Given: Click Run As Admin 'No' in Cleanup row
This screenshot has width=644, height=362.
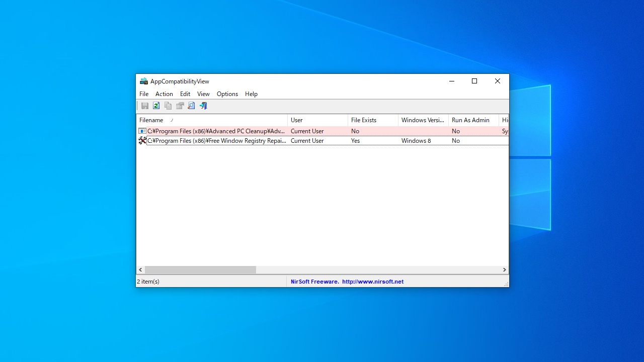Looking at the screenshot, I should (456, 131).
